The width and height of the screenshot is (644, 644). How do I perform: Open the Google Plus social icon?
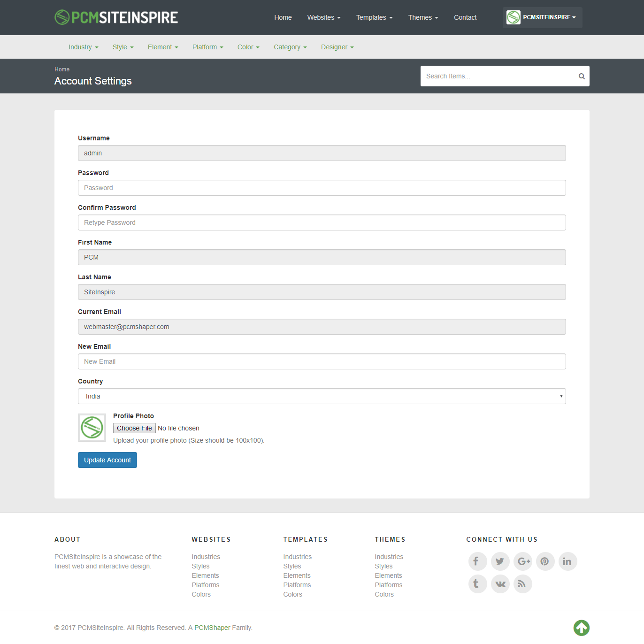click(522, 561)
